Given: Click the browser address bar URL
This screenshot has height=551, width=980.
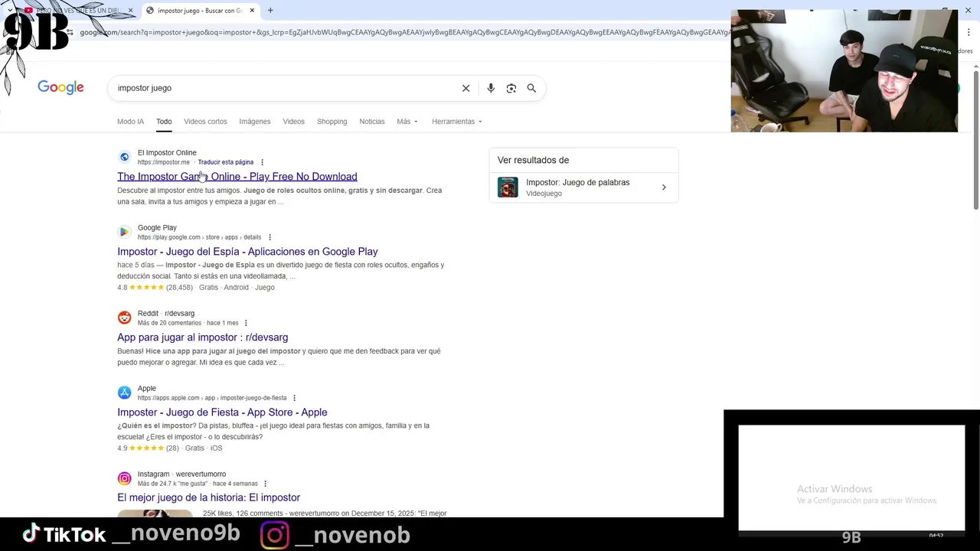Looking at the screenshot, I should pos(404,32).
